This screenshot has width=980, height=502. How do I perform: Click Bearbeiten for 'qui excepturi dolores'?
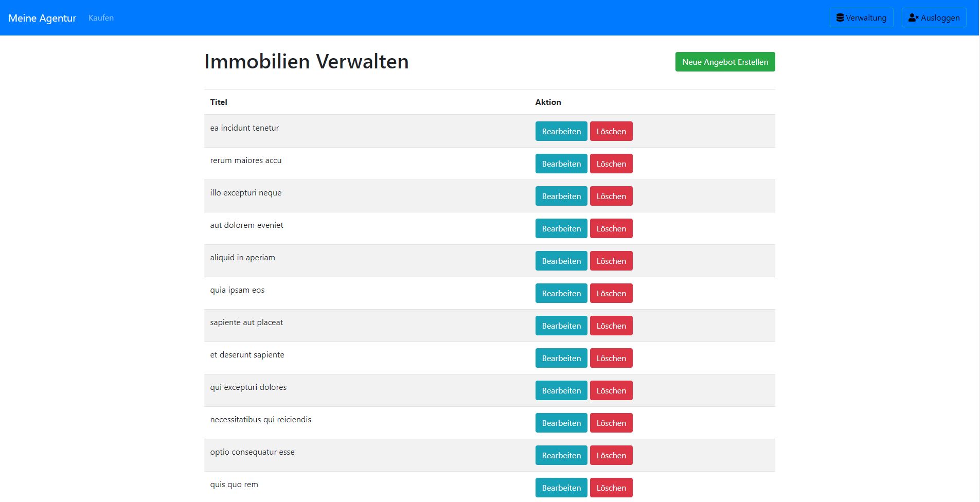(x=561, y=390)
